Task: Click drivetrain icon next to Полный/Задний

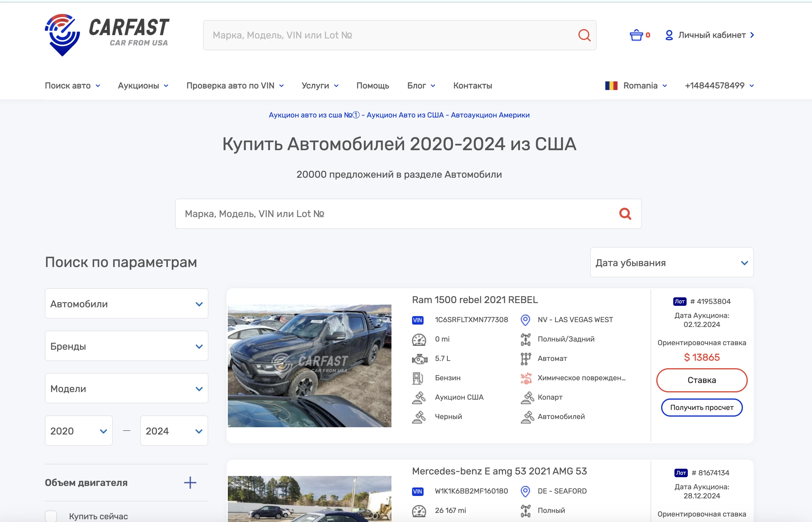Action: 525,339
